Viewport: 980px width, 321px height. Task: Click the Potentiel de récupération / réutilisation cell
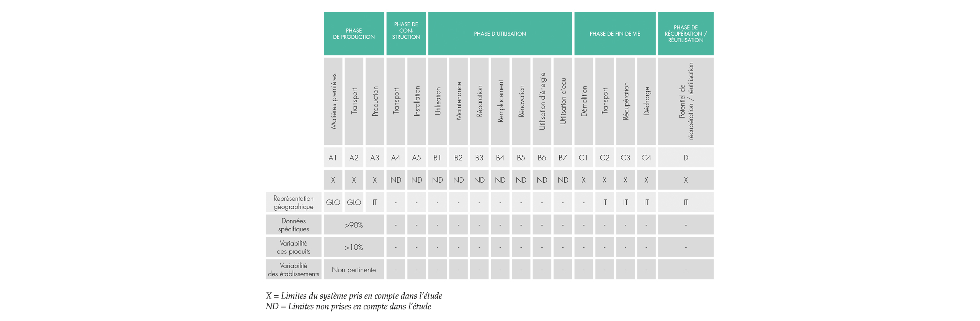pos(685,101)
